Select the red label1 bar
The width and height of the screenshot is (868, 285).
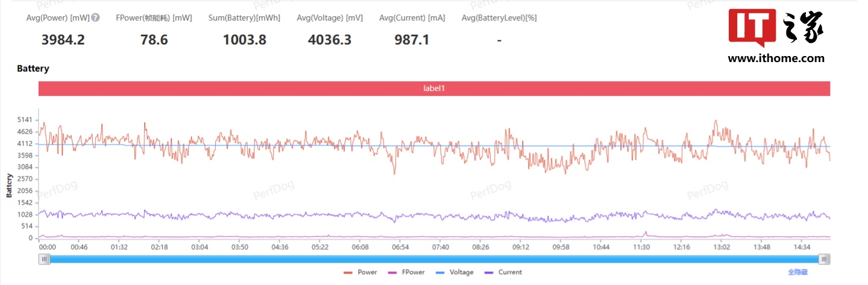[434, 88]
